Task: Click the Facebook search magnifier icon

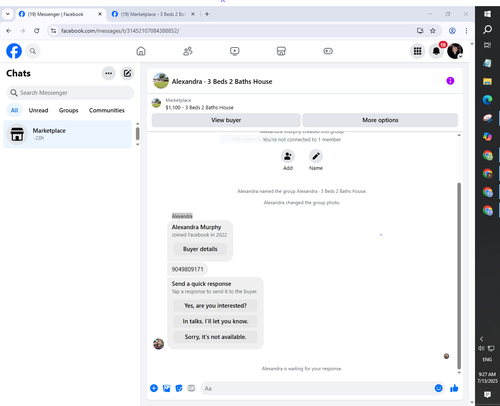Action: click(x=33, y=51)
